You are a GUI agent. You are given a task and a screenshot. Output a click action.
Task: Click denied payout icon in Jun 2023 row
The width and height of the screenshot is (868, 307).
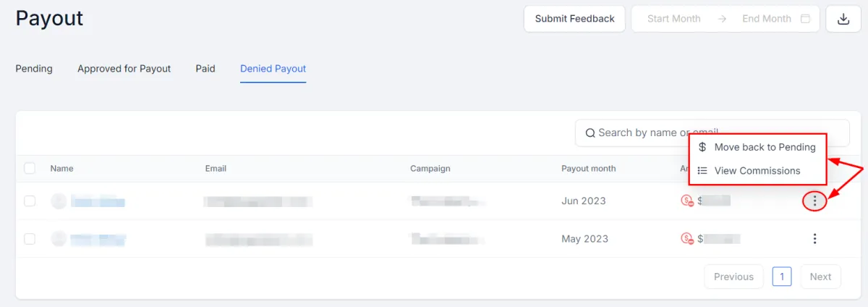[x=687, y=201]
